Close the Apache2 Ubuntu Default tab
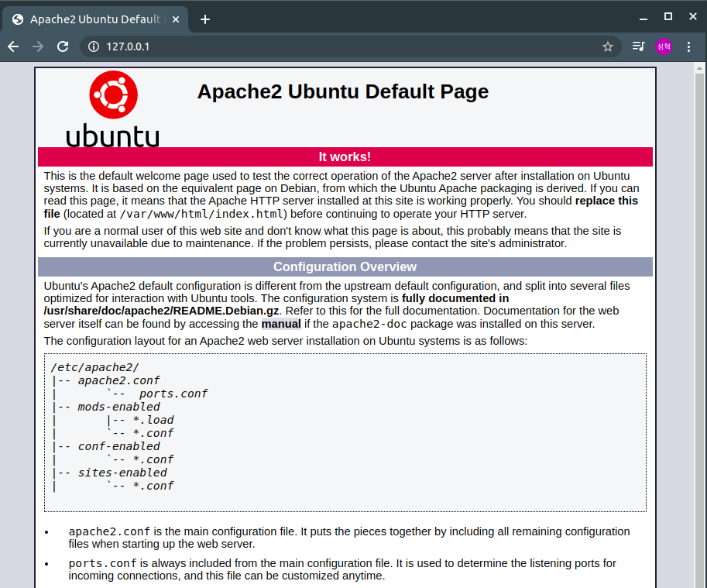 [x=176, y=19]
